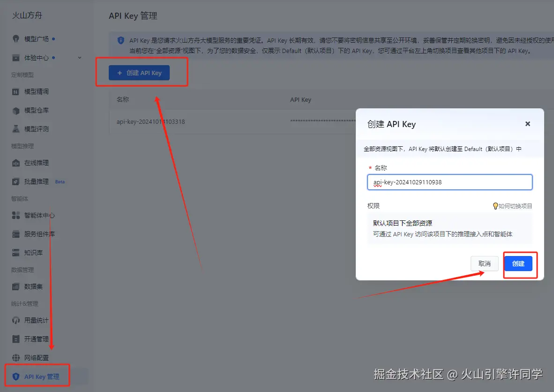Viewport: 554px width, 392px height.
Task: Click the lightbulb icon beside 如何切换项目
Action: tap(495, 206)
